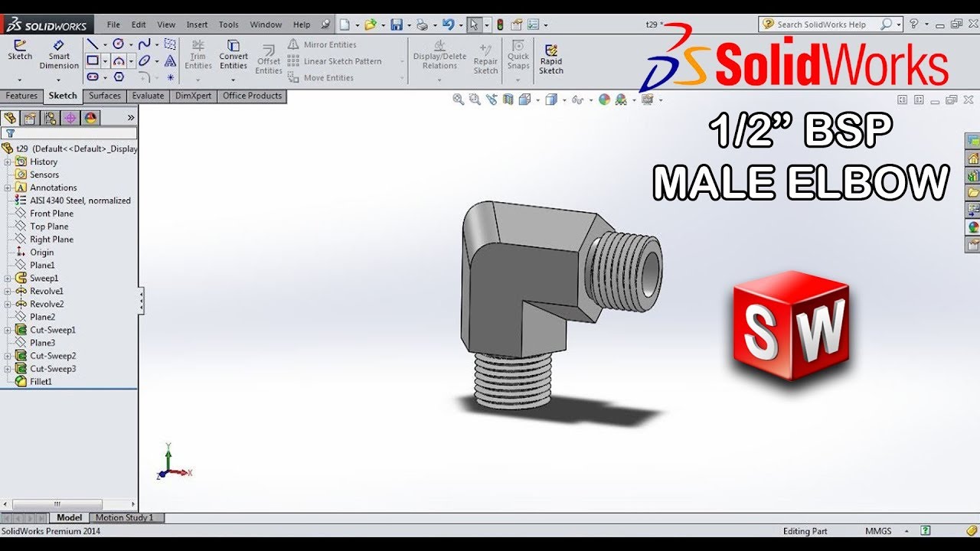Image resolution: width=980 pixels, height=551 pixels.
Task: Expand the Revolve1 feature node
Action: point(8,292)
